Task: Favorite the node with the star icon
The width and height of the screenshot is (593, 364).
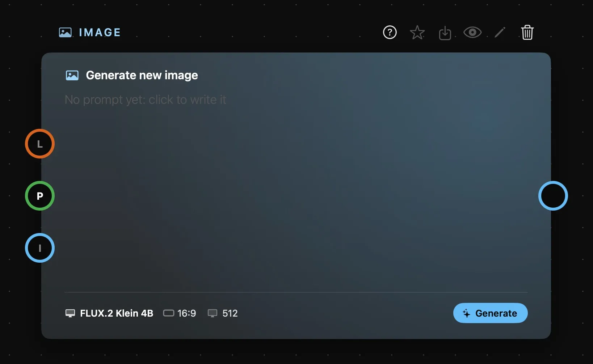Action: click(417, 33)
